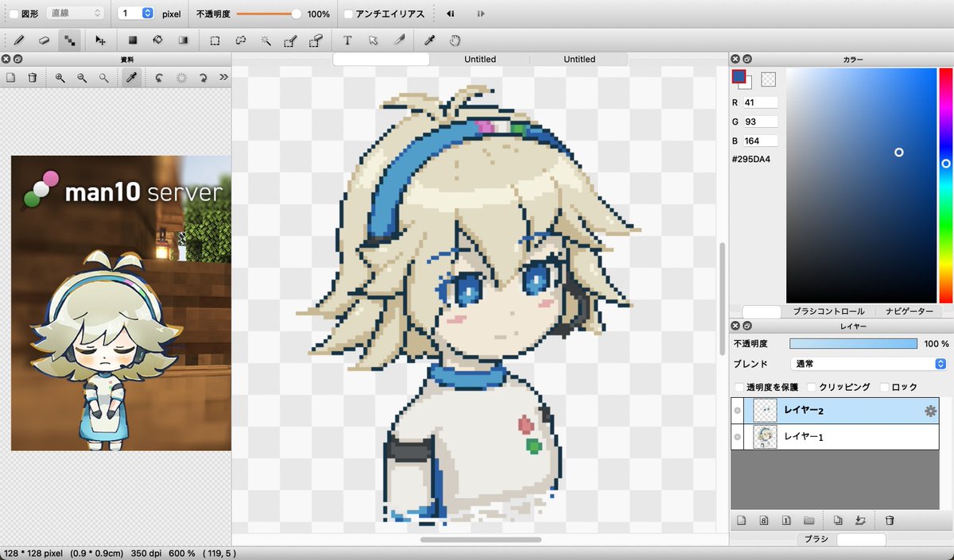Select the Divide knife tool

(x=398, y=40)
